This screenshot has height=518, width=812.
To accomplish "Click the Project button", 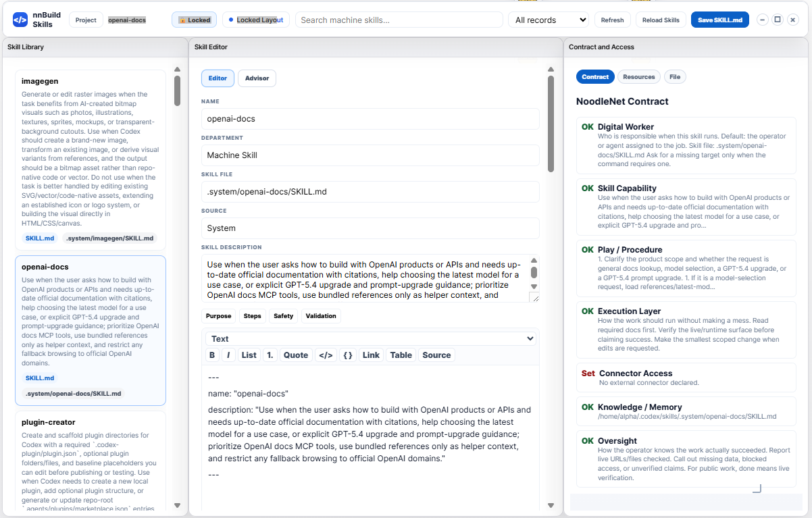I will 86,20.
